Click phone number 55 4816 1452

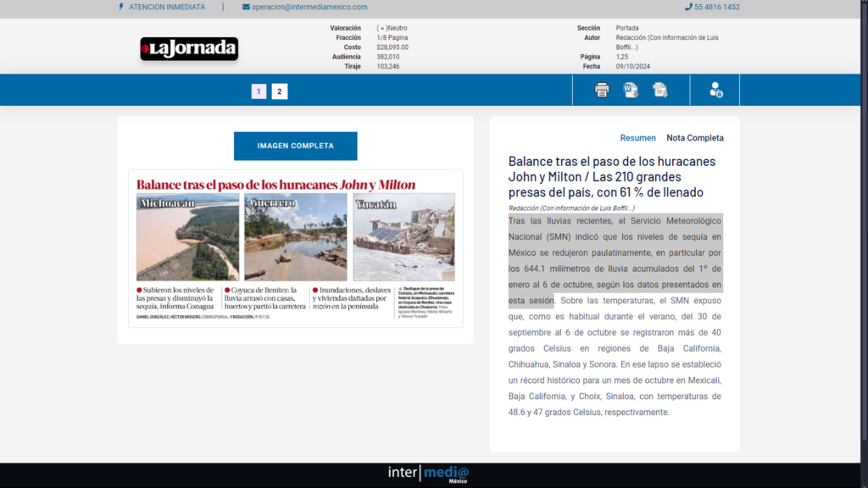[x=717, y=7]
